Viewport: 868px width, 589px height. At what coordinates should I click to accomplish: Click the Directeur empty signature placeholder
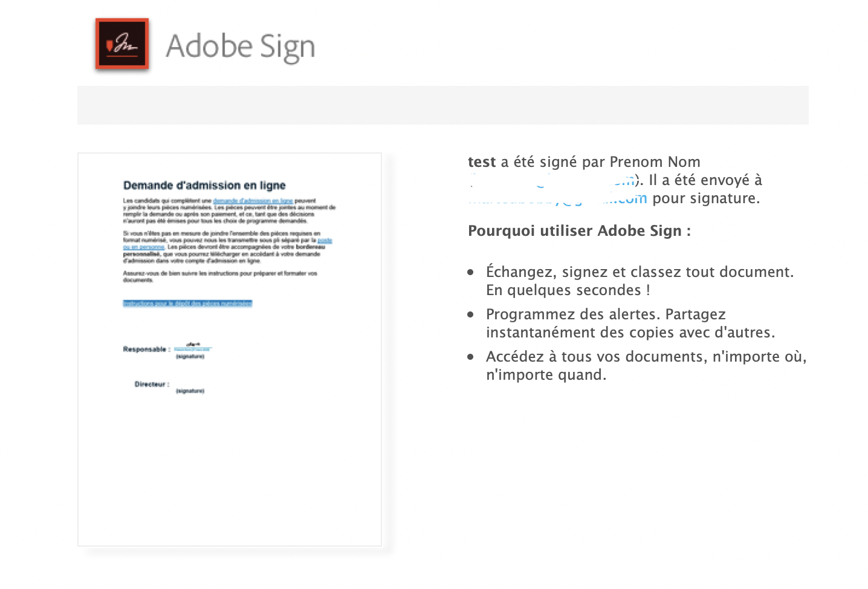click(x=190, y=388)
